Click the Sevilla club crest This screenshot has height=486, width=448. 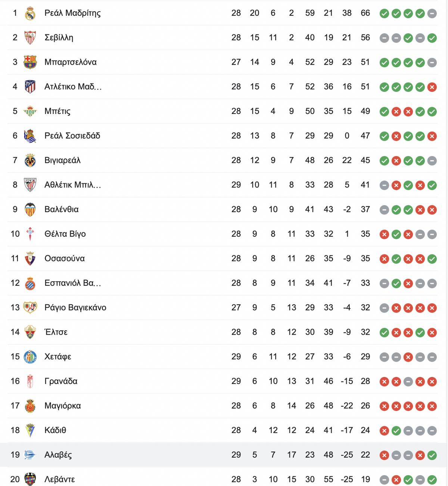[x=30, y=38]
